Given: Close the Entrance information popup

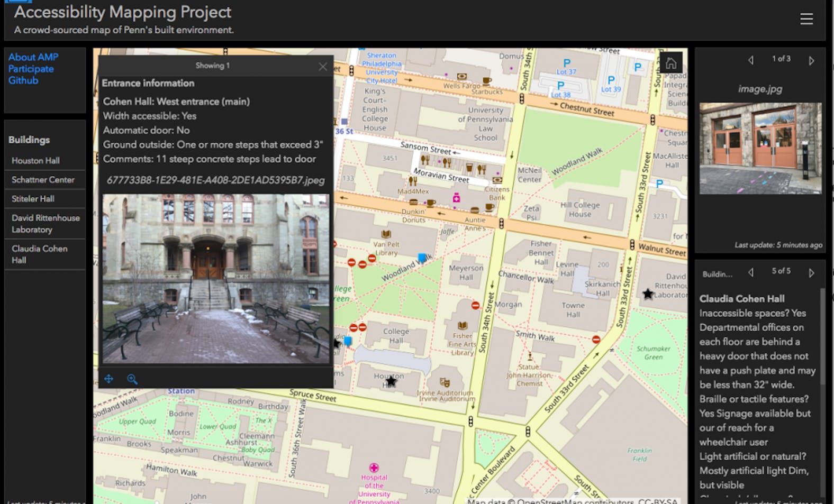Looking at the screenshot, I should pos(323,67).
